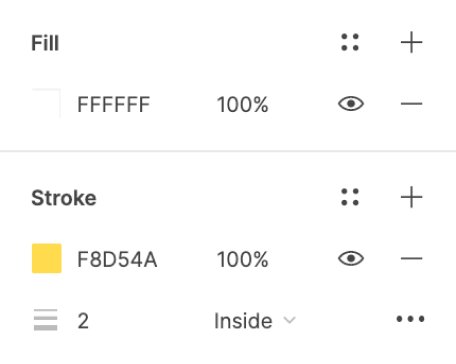Screen dimensions: 456x364
Task: Open the Inside stroke alignment dropdown
Action: coord(255,321)
